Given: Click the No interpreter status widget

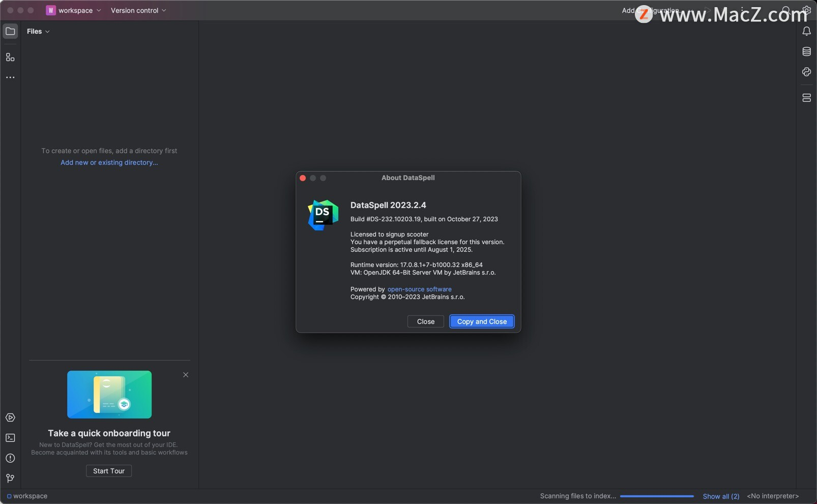Looking at the screenshot, I should point(773,496).
